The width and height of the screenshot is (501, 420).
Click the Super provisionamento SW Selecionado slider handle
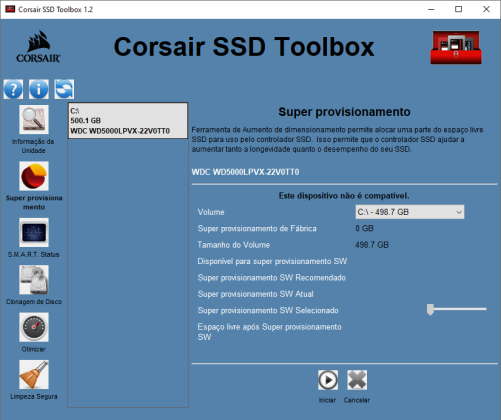pyautogui.click(x=430, y=309)
